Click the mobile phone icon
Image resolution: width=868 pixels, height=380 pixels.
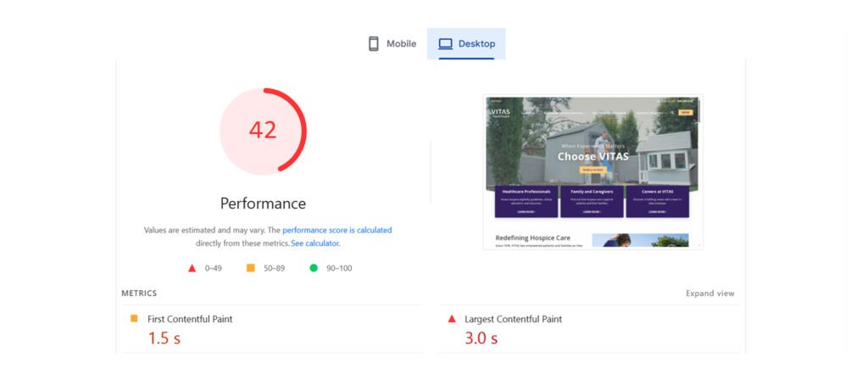point(373,43)
